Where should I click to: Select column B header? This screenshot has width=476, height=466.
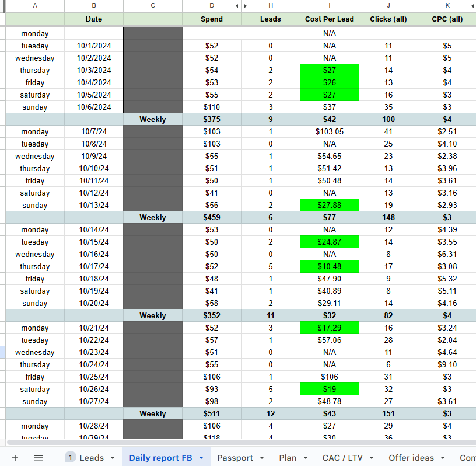[x=93, y=6]
